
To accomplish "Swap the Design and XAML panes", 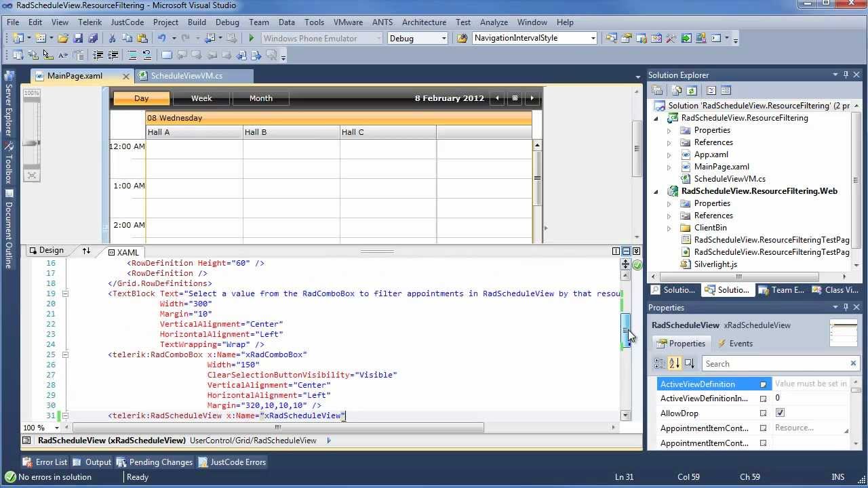I will tap(86, 251).
